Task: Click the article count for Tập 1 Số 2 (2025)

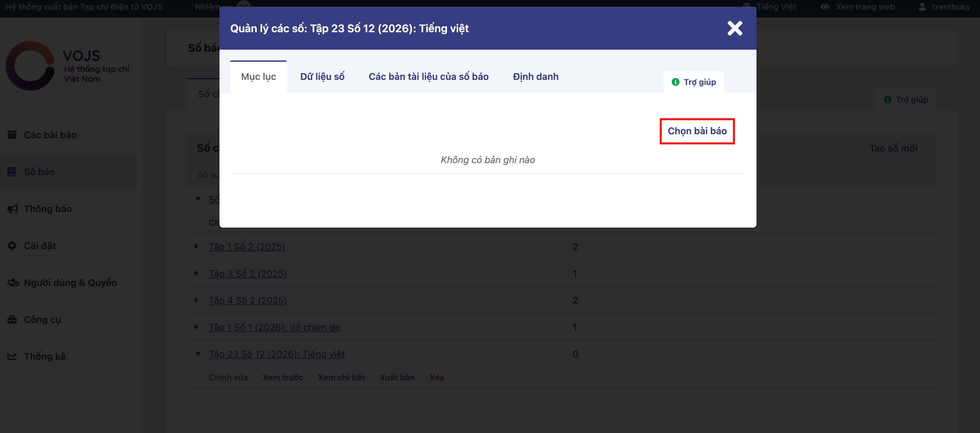Action: 575,247
